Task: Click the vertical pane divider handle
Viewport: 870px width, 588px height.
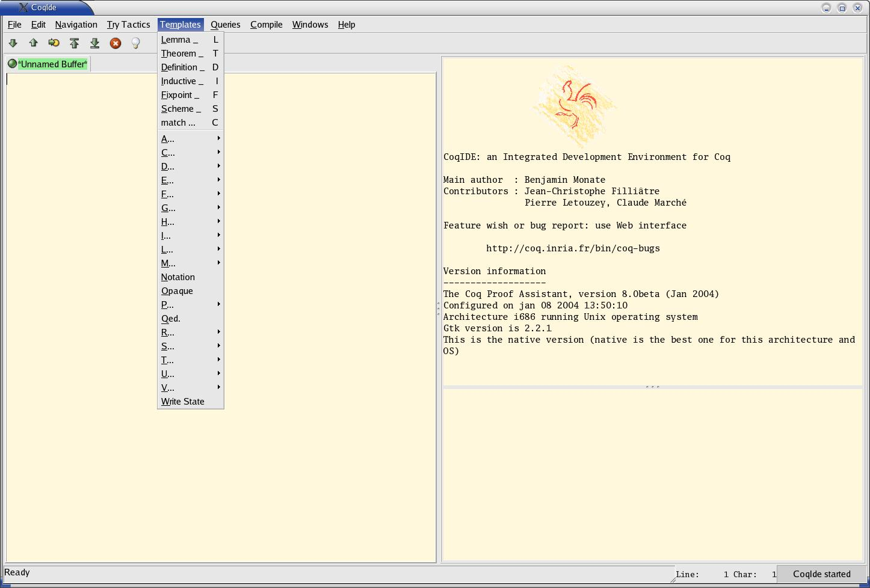Action: tap(438, 309)
